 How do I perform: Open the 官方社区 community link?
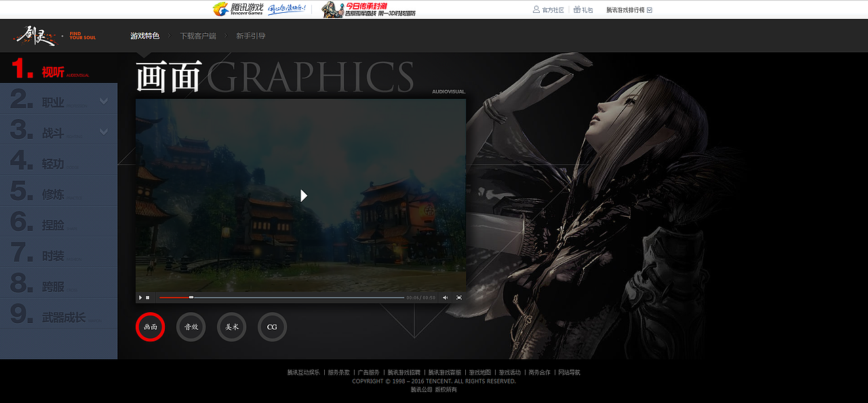[x=549, y=10]
